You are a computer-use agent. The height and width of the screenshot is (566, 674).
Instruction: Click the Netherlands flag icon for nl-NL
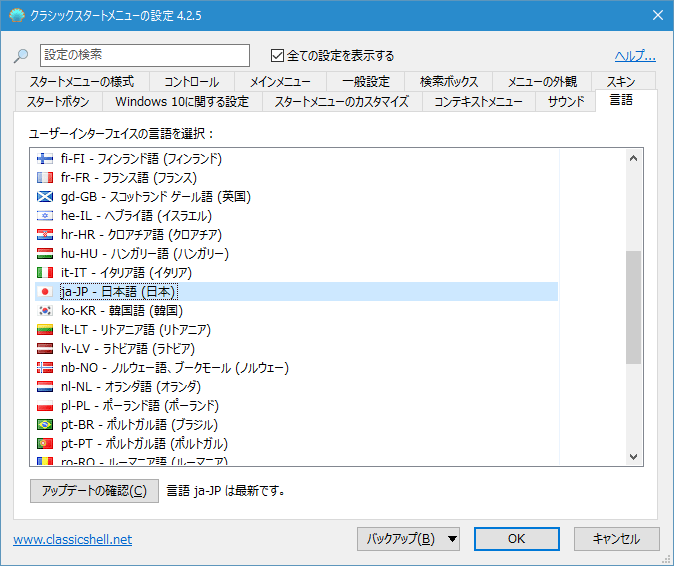(45, 387)
